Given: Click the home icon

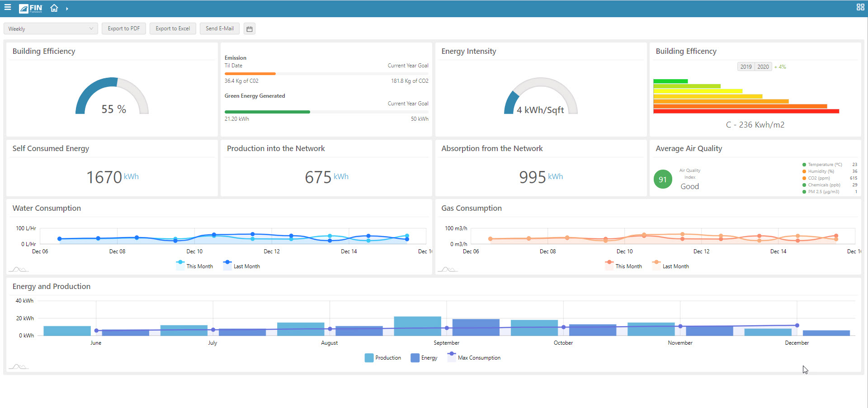Looking at the screenshot, I should tap(54, 8).
